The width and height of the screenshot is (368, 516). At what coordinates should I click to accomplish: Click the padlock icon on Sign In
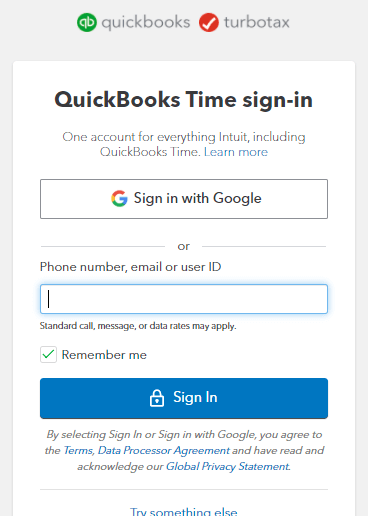[157, 398]
